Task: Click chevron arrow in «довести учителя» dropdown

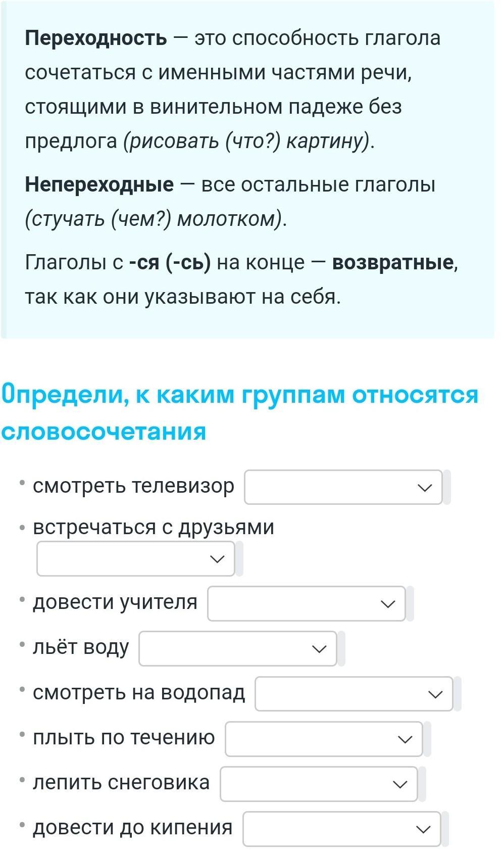Action: click(388, 604)
